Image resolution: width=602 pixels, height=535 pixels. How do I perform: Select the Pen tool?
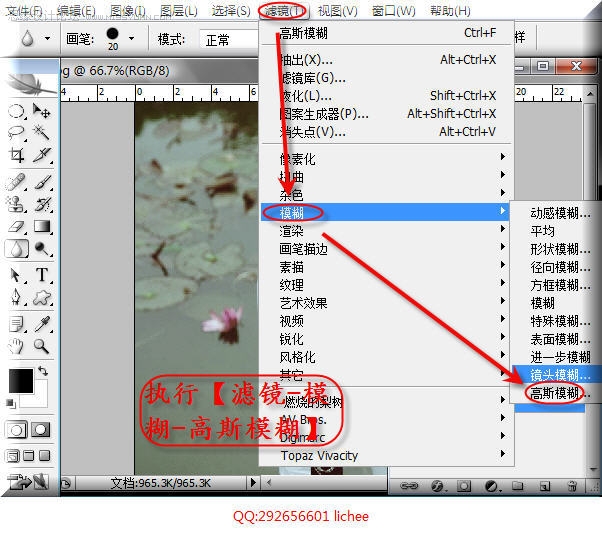tap(16, 298)
